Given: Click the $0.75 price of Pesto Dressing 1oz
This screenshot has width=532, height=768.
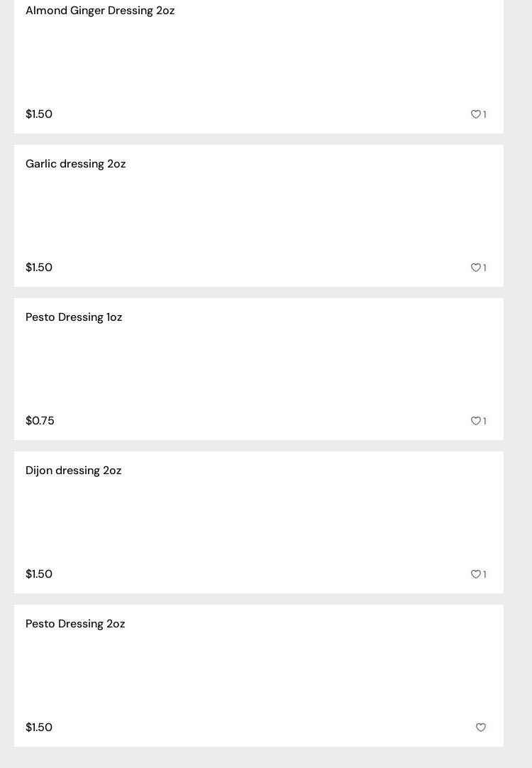Looking at the screenshot, I should [40, 421].
